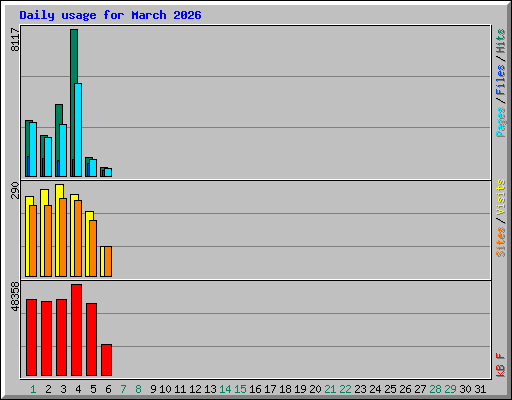Click day label 21 on the x-axis
This screenshot has width=512, height=400.
tap(330, 389)
